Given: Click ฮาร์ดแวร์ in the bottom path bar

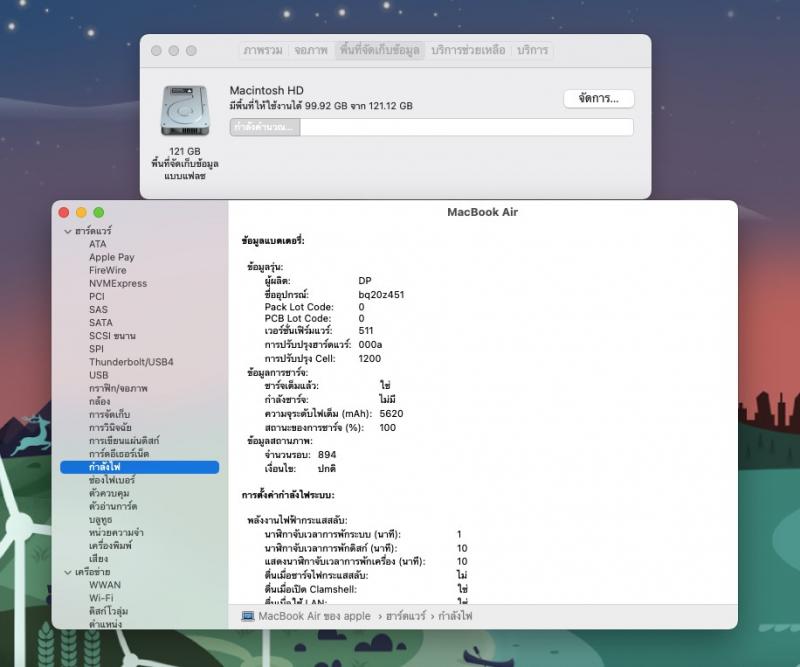Looking at the screenshot, I should 406,616.
